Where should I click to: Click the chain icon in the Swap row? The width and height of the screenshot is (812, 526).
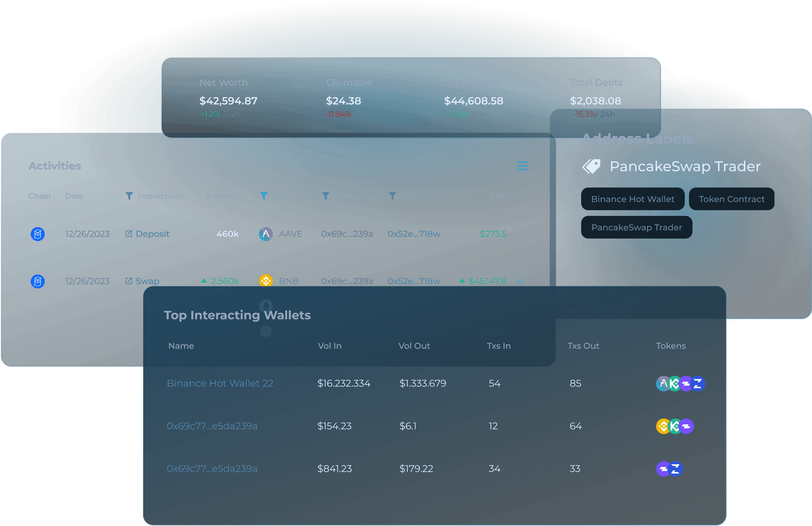37,281
